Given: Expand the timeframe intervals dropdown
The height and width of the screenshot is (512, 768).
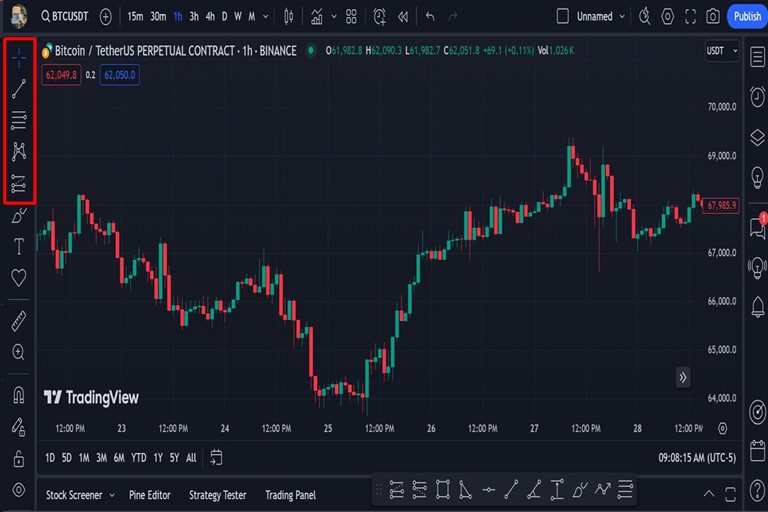Looking at the screenshot, I should (266, 17).
